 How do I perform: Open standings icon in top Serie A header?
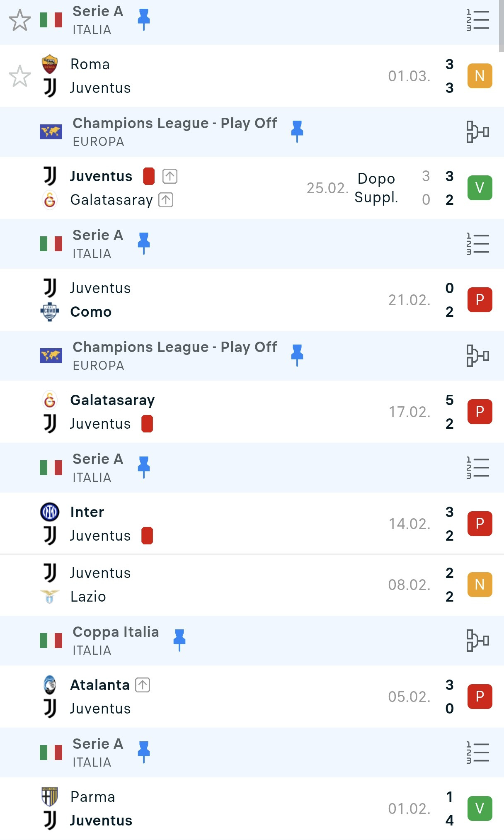pyautogui.click(x=477, y=20)
